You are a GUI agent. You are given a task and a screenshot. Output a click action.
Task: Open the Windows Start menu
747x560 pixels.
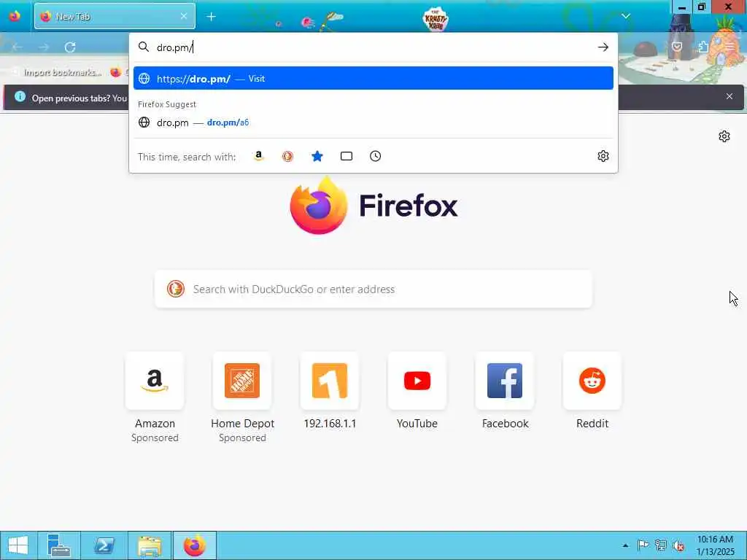18,545
